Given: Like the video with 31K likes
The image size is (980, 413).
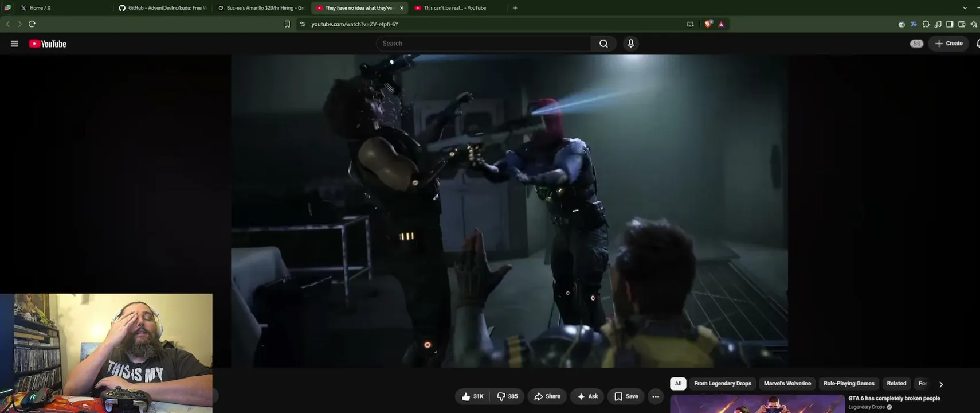Looking at the screenshot, I should click(x=472, y=396).
